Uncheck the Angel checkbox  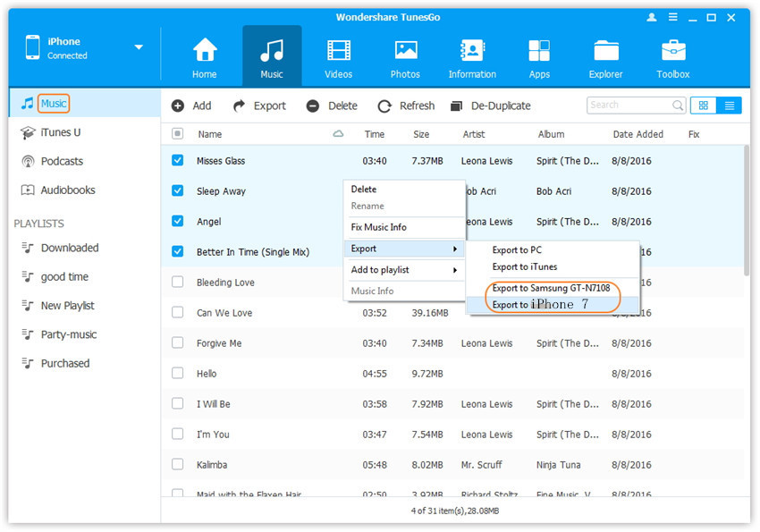pos(177,221)
